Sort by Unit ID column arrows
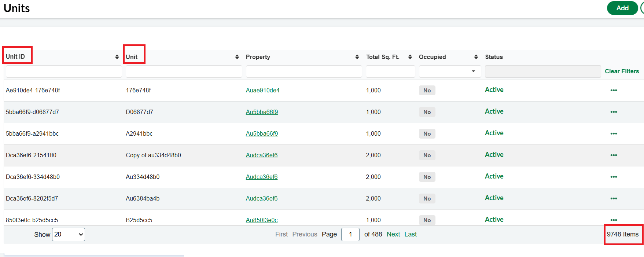This screenshot has width=644, height=257. 117,57
